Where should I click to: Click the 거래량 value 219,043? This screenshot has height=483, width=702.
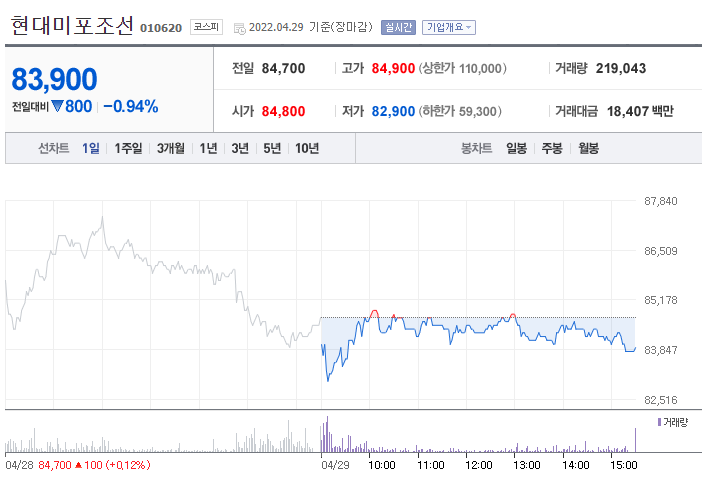[621, 68]
